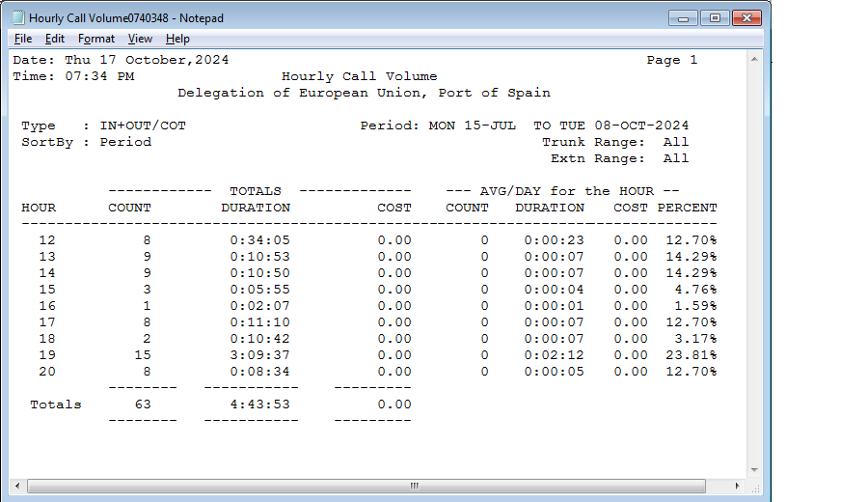The image size is (868, 502).
Task: Place cursor on the Hourly Call Volume heading
Action: tap(359, 76)
